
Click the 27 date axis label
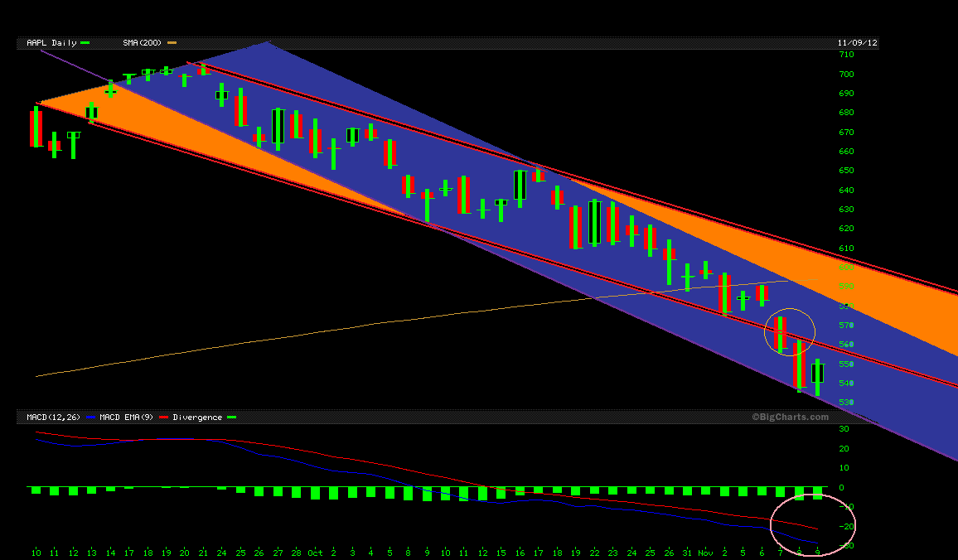pos(278,553)
